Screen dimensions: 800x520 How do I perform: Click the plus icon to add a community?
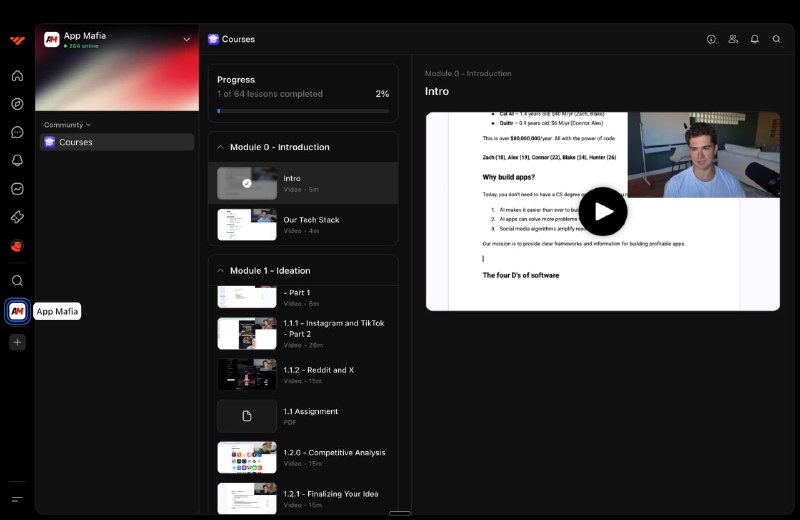[x=17, y=342]
